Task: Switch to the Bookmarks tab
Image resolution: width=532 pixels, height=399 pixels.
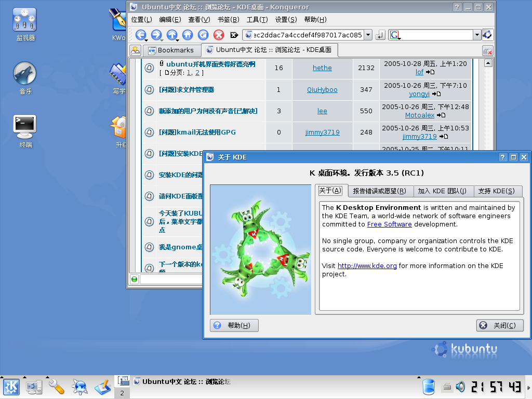Action: 171,50
